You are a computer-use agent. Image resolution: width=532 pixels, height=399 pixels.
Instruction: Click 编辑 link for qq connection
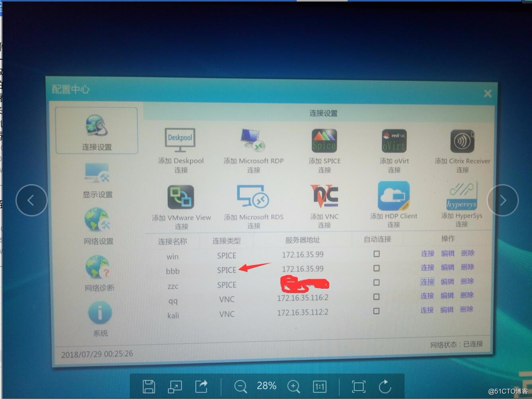[x=447, y=296]
